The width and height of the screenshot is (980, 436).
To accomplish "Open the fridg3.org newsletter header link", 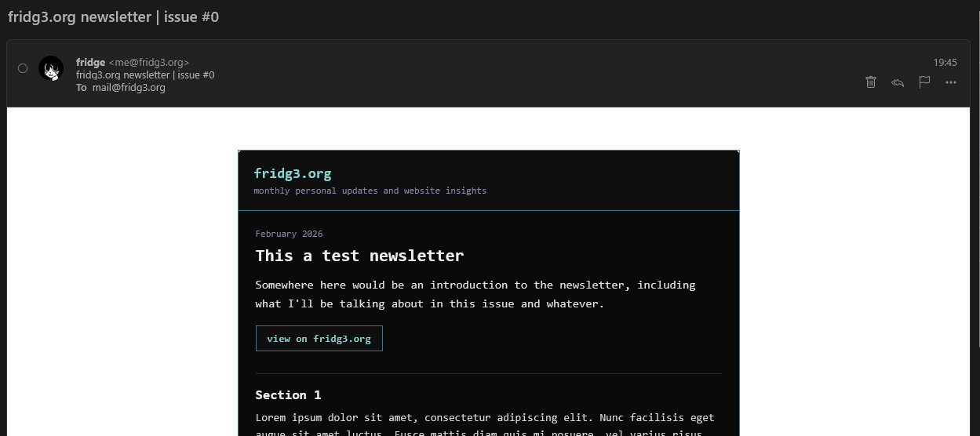I will (x=293, y=173).
